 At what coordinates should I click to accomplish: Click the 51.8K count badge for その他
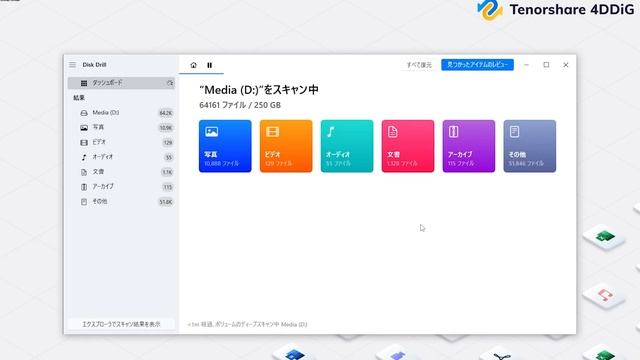coord(166,202)
